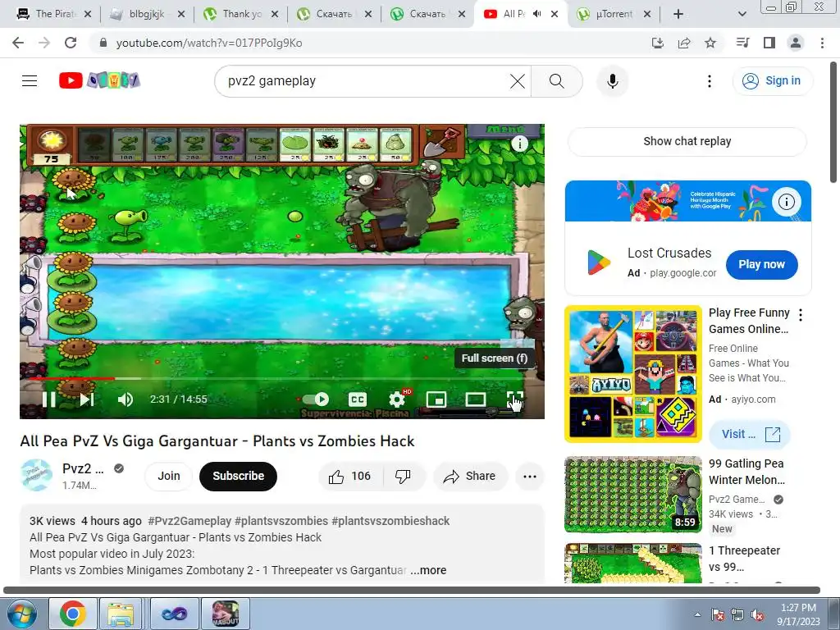
Task: Open YouTube settings three-dot menu
Action: coord(710,81)
